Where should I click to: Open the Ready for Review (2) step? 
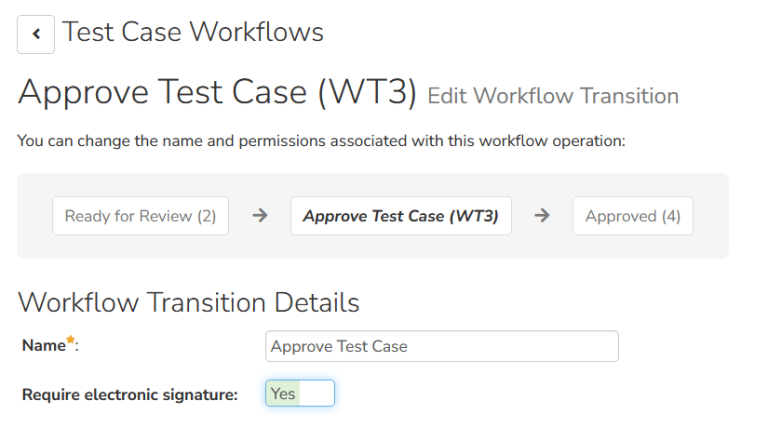pyautogui.click(x=141, y=216)
